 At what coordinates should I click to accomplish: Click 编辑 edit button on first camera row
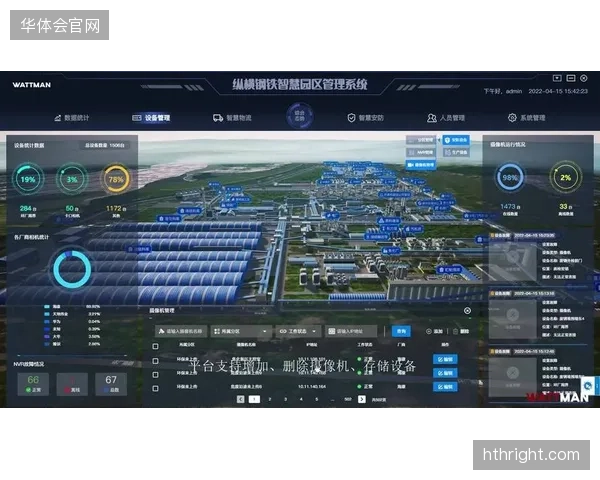(445, 359)
